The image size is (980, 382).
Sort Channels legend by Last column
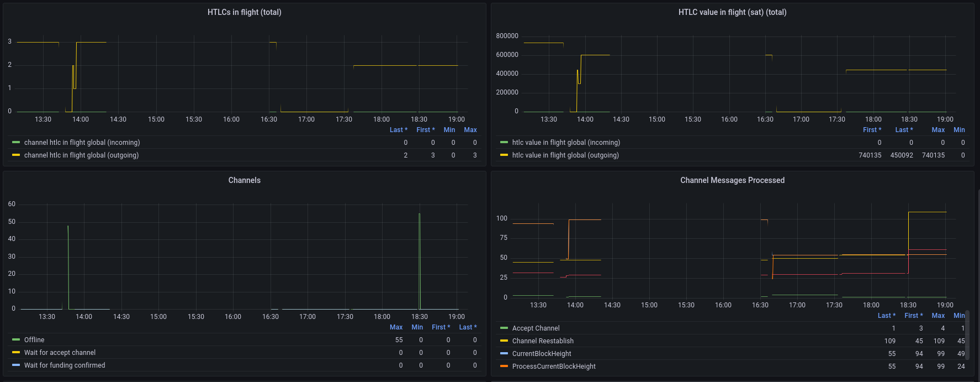point(468,327)
